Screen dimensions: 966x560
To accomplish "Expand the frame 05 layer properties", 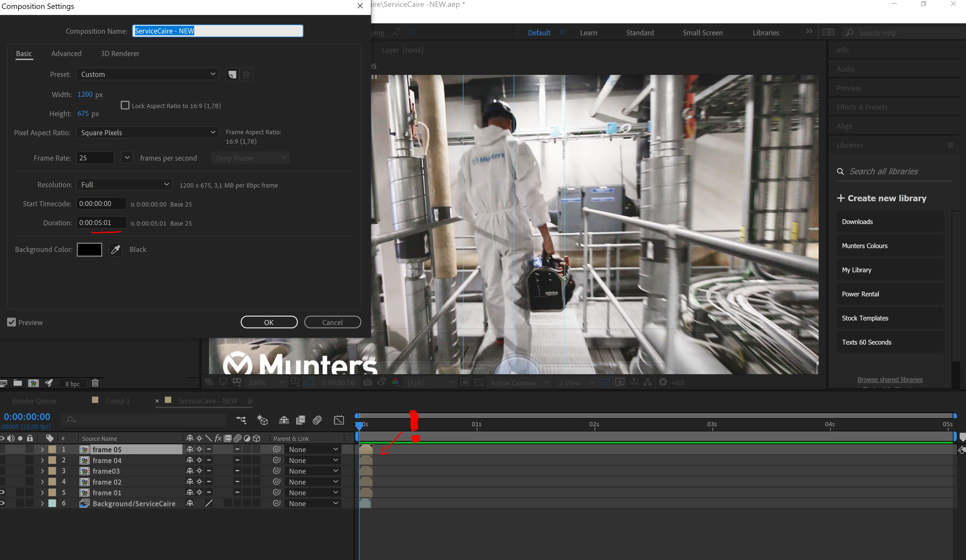I will (x=42, y=450).
